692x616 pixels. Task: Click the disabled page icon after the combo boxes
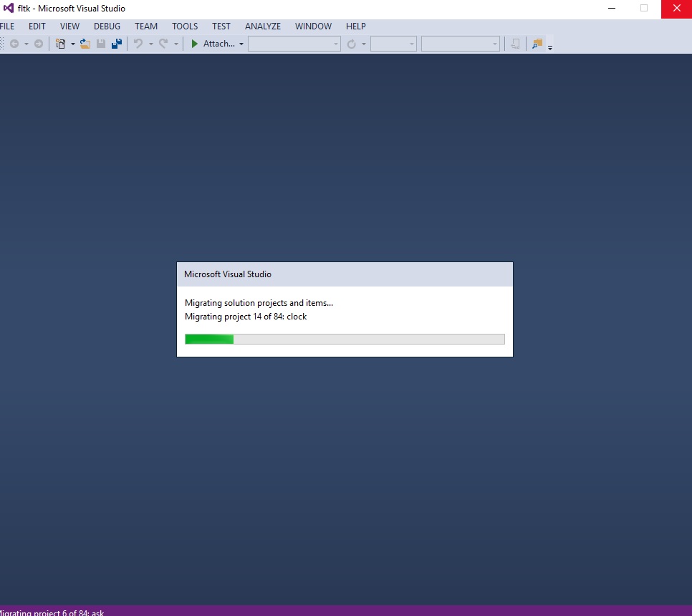point(515,44)
